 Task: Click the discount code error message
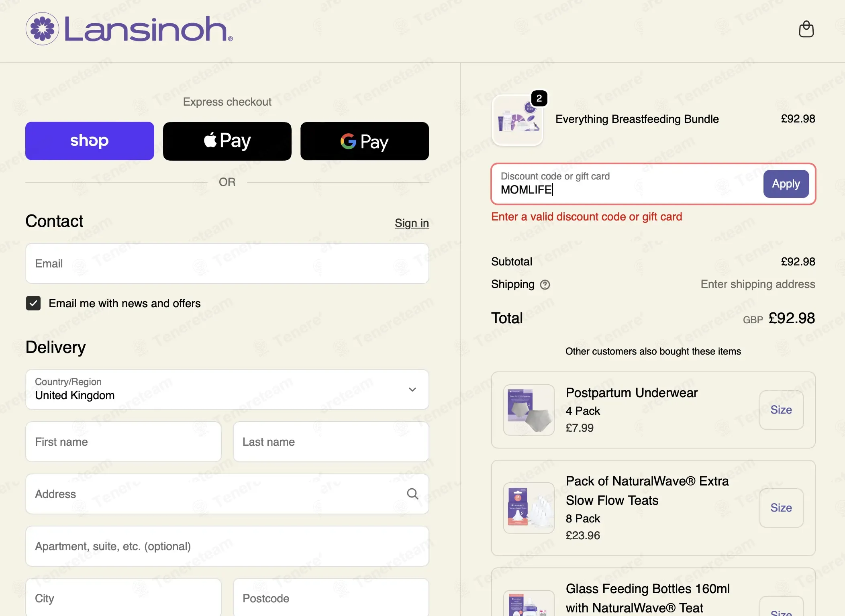point(586,217)
